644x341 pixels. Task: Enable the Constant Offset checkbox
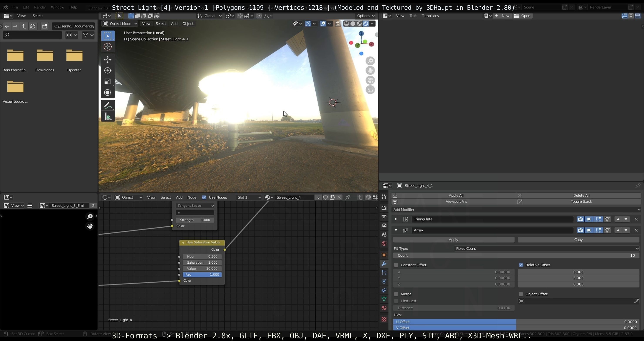396,265
